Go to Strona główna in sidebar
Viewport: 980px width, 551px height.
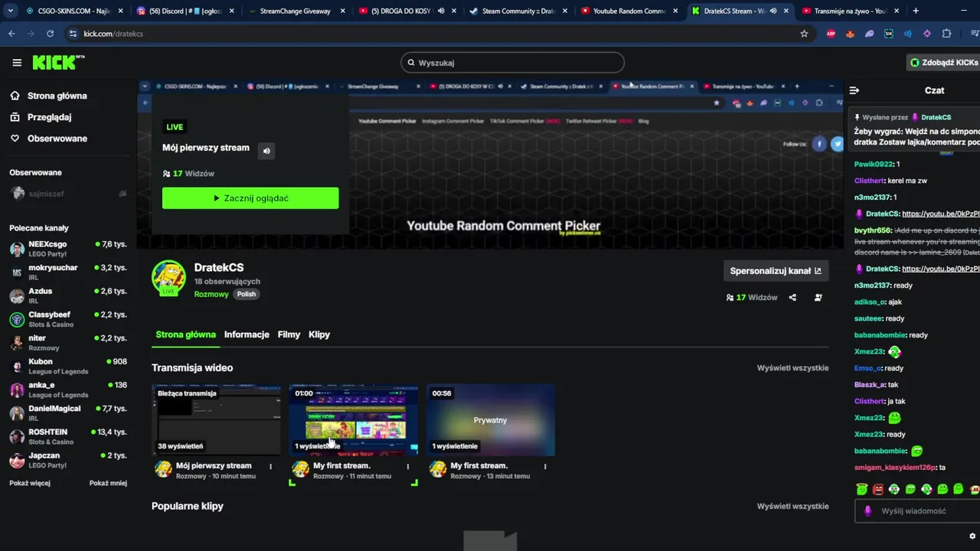pos(49,96)
